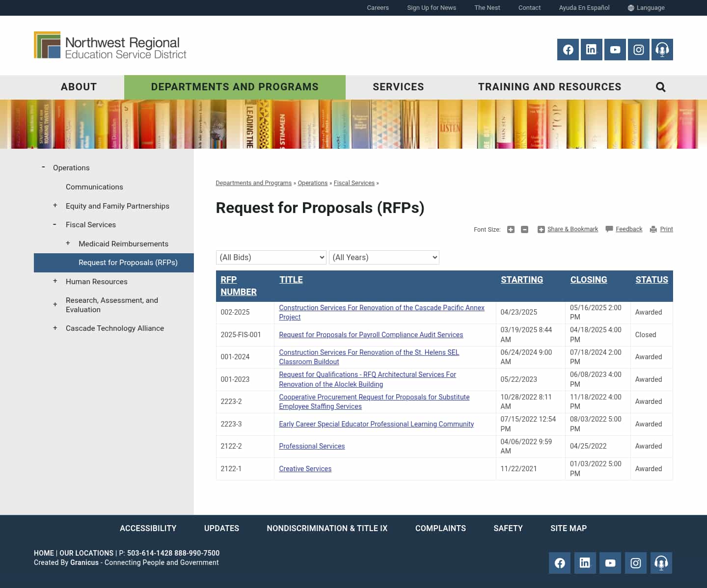Open the Language selector in top bar
This screenshot has height=588, width=707.
pyautogui.click(x=646, y=8)
